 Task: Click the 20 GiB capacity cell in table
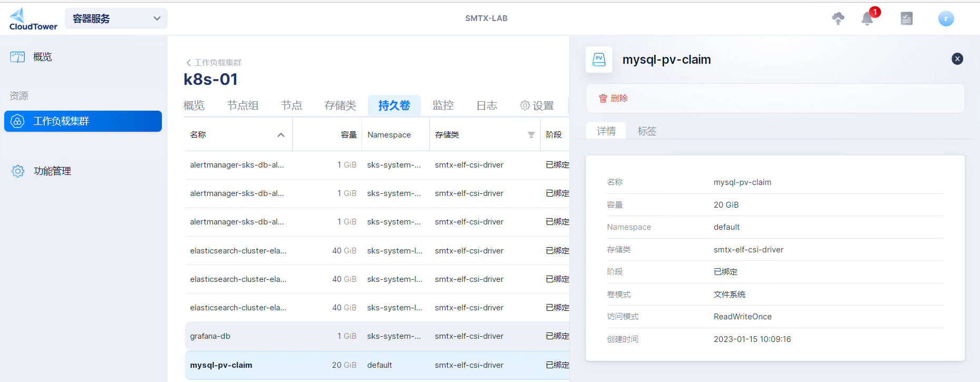(x=344, y=365)
